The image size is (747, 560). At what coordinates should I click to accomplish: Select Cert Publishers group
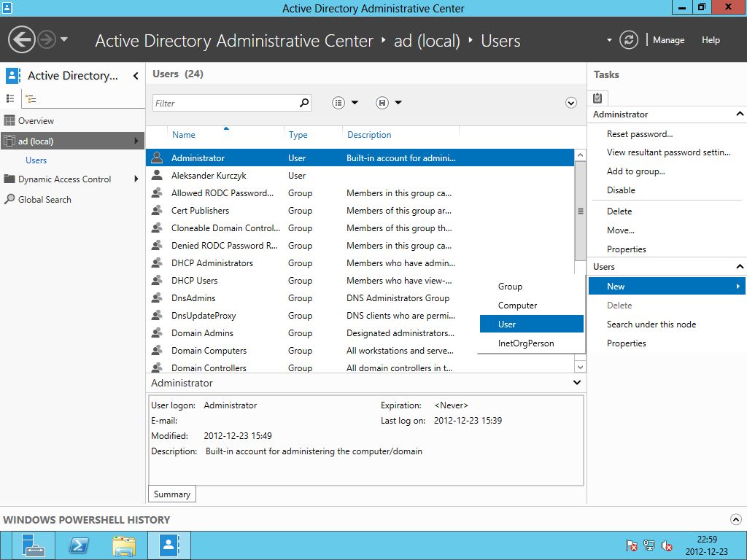coord(360,211)
